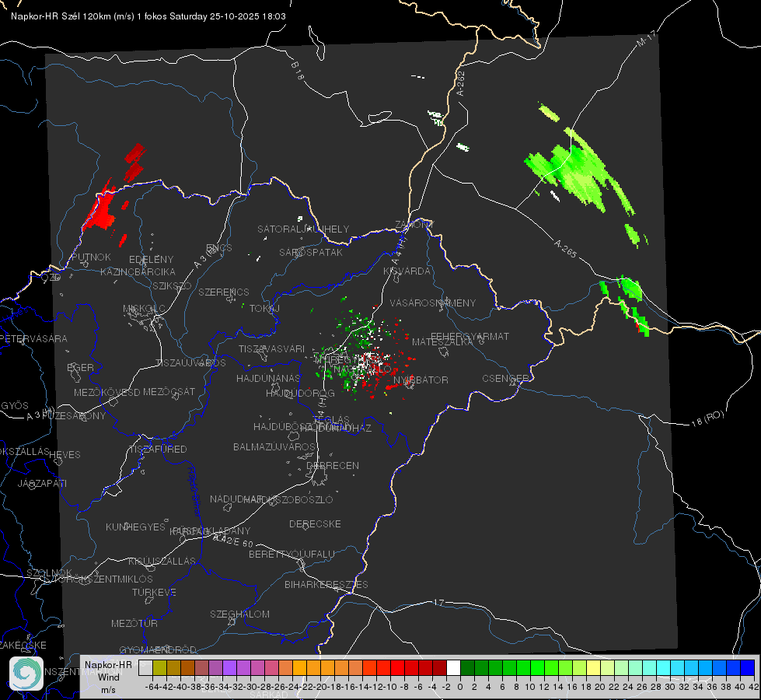Click the timestamp 'Saturday 25-10-2025 18:03'
Screen dimensions: 761x700
[x=228, y=16]
